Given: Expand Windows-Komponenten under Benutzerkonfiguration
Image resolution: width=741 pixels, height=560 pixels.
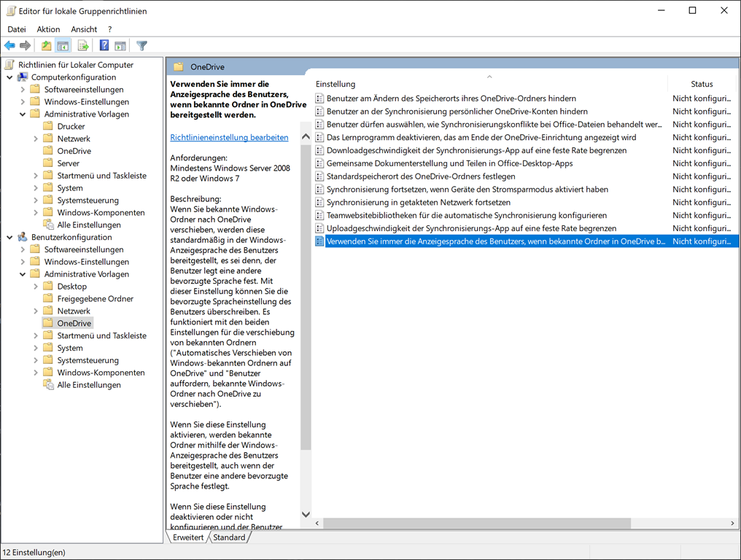Looking at the screenshot, I should click(36, 373).
